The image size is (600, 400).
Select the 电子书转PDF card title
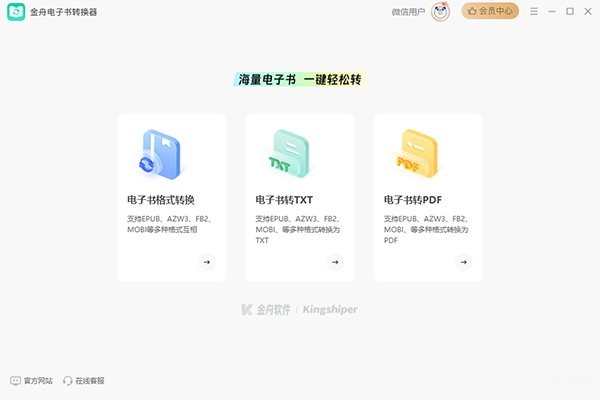tap(413, 200)
